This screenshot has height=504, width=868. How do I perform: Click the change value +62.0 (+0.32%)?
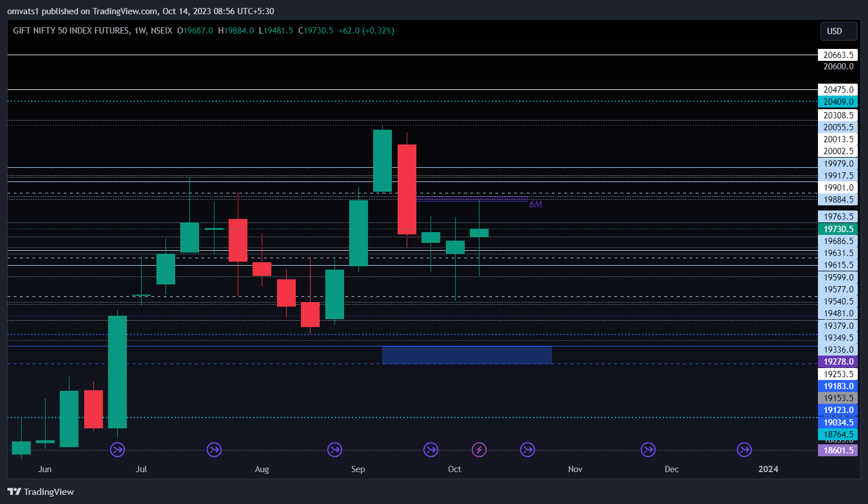[x=366, y=31]
